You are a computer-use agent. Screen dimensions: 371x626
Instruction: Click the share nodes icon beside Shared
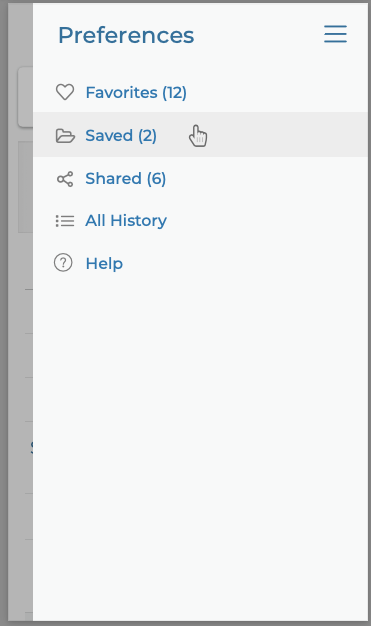[x=65, y=179]
